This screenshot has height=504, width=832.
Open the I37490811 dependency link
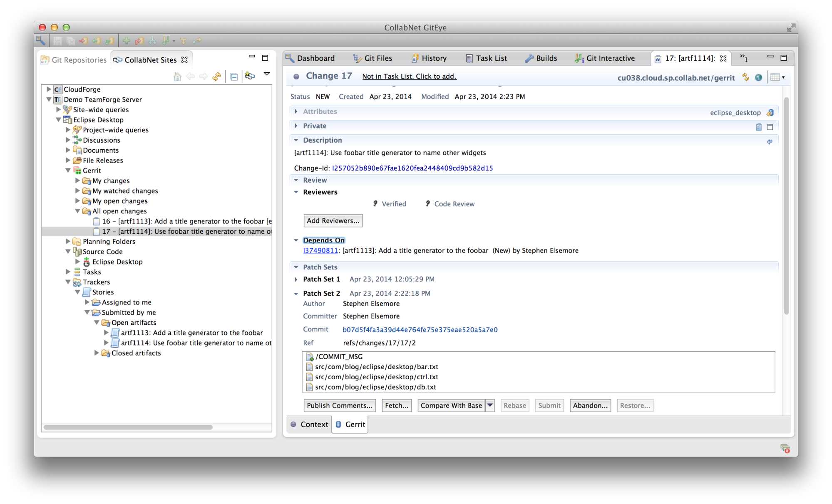point(320,250)
